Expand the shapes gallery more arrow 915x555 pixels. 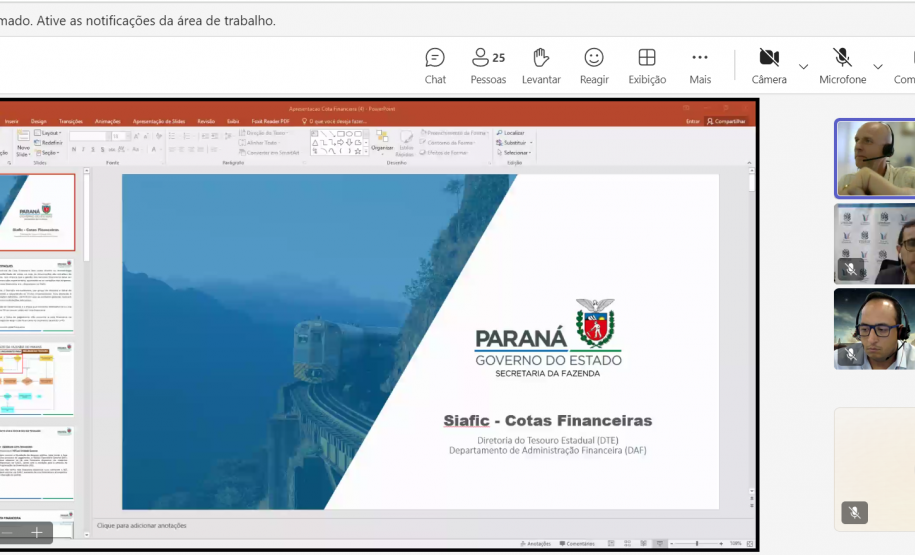pos(366,152)
